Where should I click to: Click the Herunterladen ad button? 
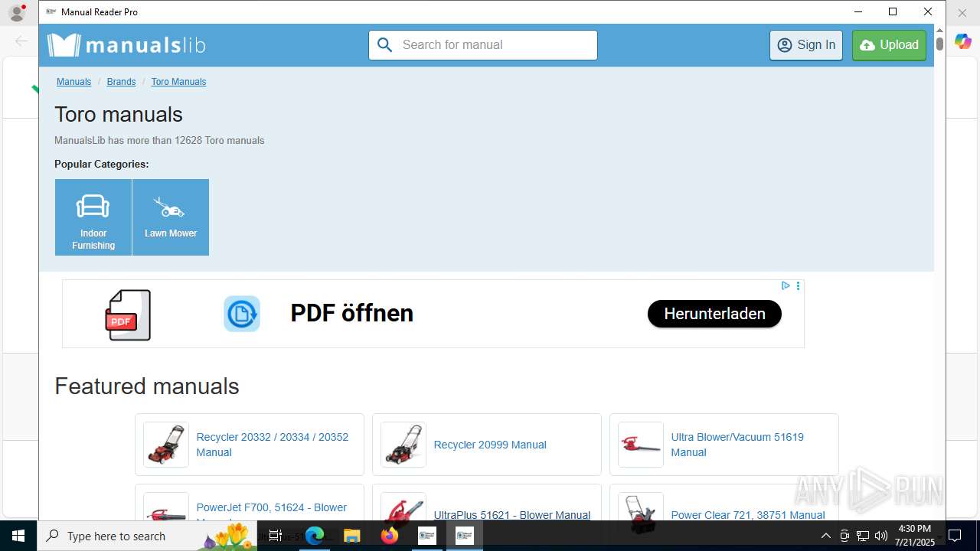pyautogui.click(x=714, y=314)
